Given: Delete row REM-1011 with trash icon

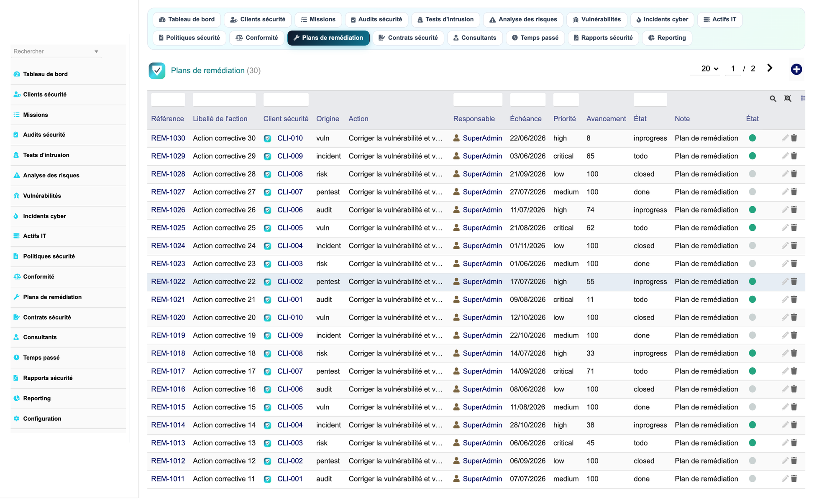Looking at the screenshot, I should (x=794, y=479).
